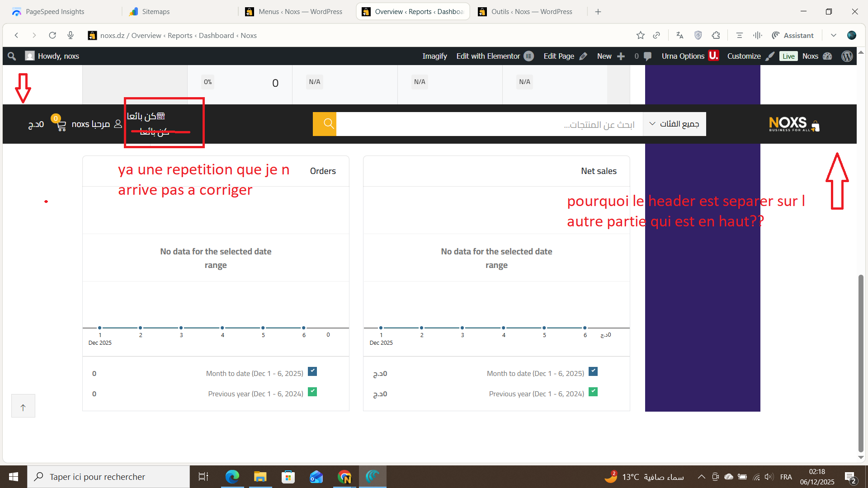Open Microsoft Edge from the taskbar

click(232, 477)
